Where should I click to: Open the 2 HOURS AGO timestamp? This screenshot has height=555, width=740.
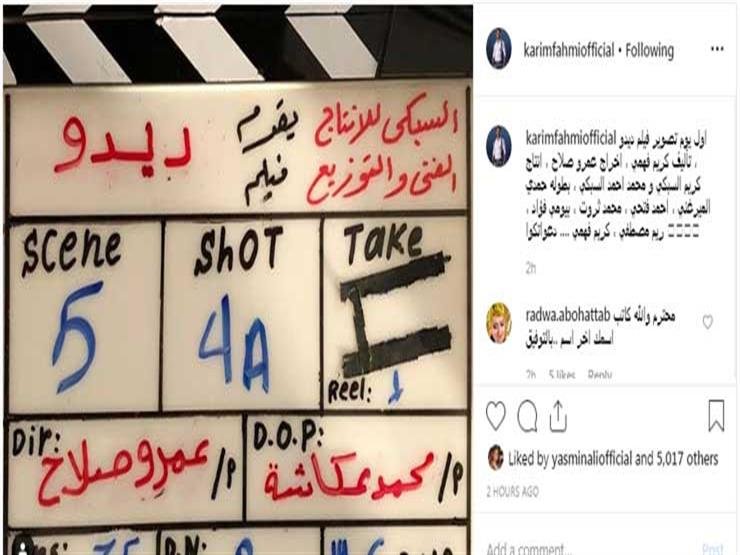point(513,492)
